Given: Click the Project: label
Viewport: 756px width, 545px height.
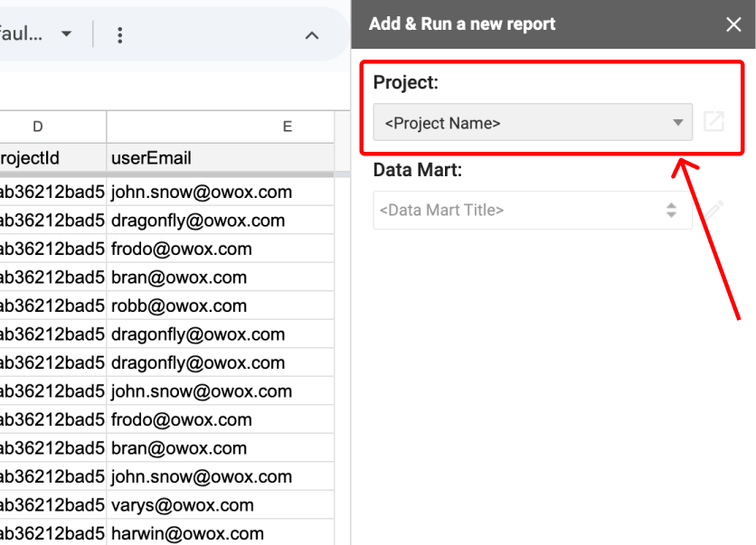Looking at the screenshot, I should (x=405, y=82).
